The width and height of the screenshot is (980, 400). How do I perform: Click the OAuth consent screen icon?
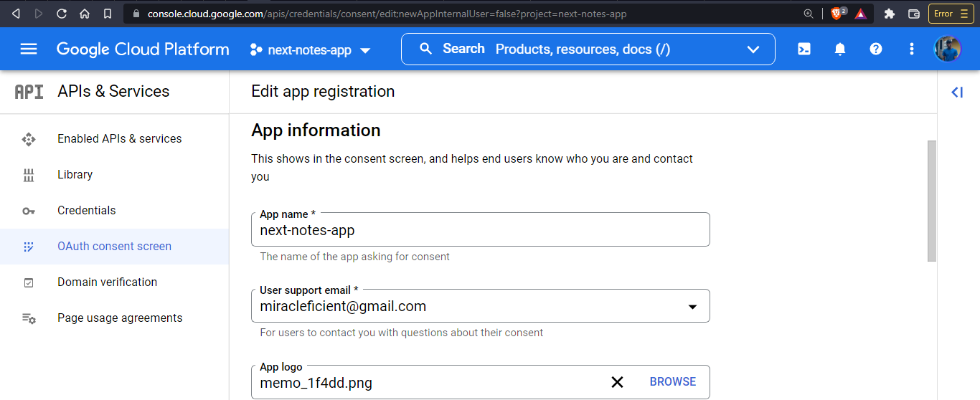tap(29, 247)
